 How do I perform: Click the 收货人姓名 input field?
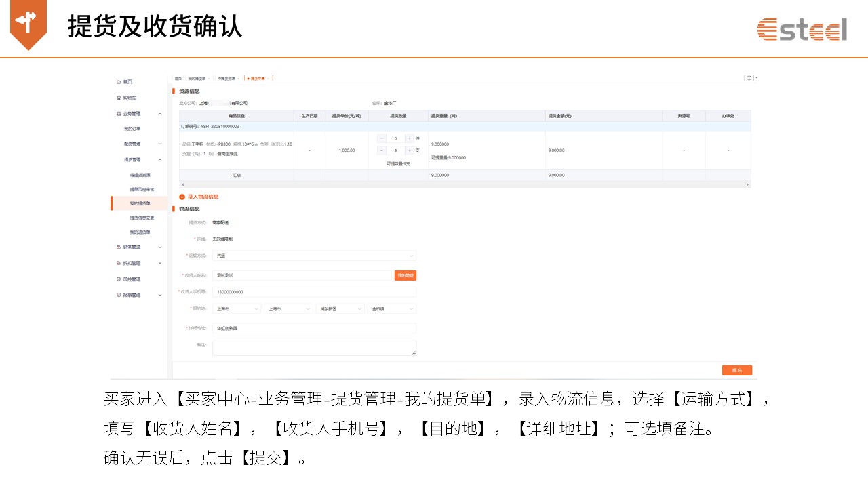point(302,275)
